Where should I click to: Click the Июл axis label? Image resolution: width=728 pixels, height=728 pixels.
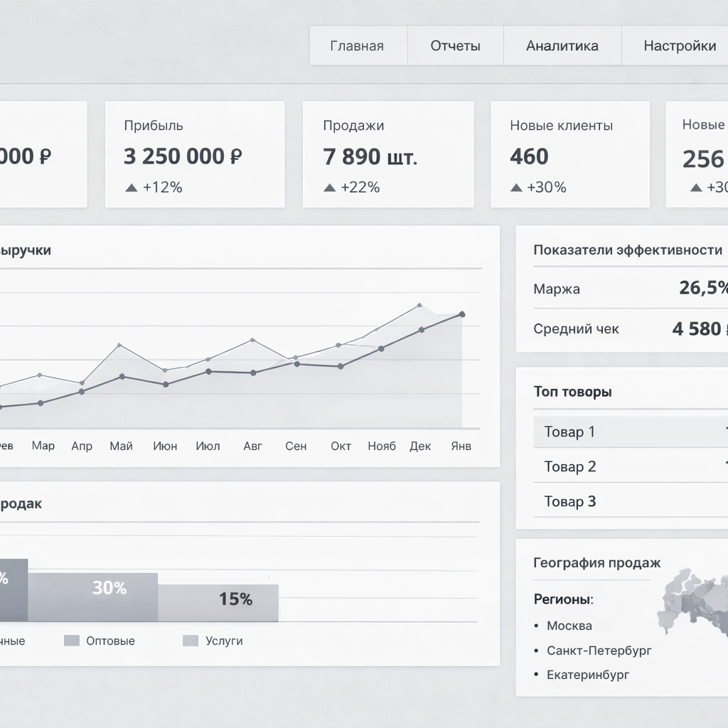click(x=208, y=446)
